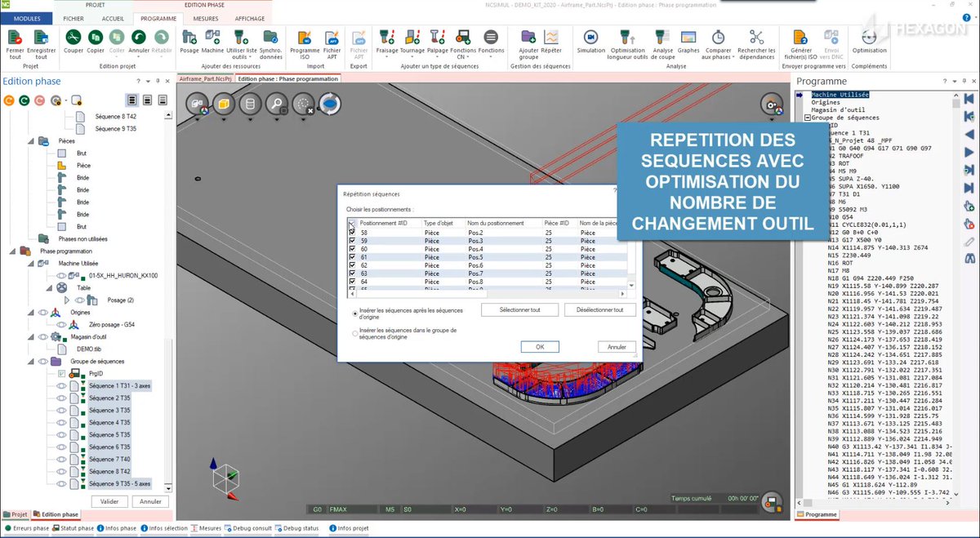The height and width of the screenshot is (538, 980).
Task: Launch the Simulation tool
Action: [x=590, y=38]
